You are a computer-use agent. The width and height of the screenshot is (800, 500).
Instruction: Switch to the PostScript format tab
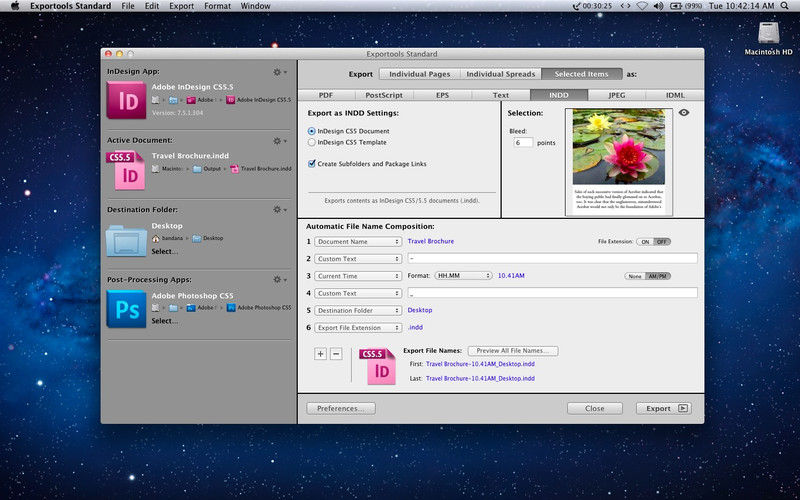click(x=384, y=95)
